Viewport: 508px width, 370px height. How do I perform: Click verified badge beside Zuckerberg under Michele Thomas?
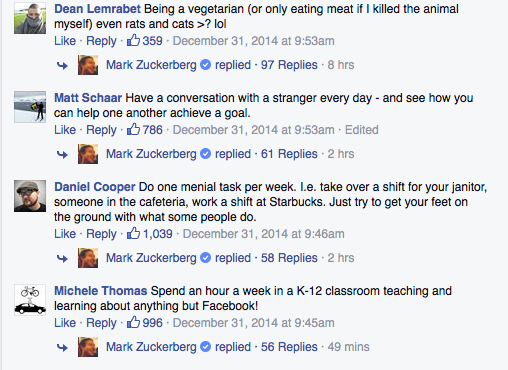click(x=205, y=347)
